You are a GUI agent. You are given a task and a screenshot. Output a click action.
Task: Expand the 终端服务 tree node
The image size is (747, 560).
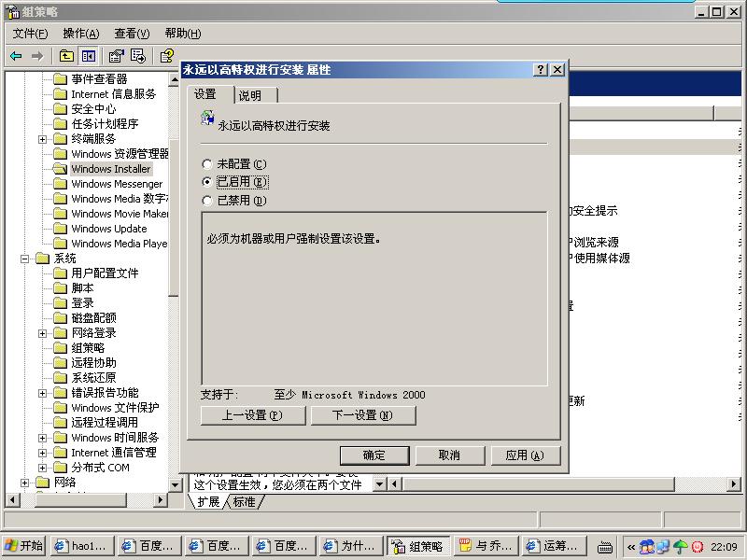click(x=42, y=139)
